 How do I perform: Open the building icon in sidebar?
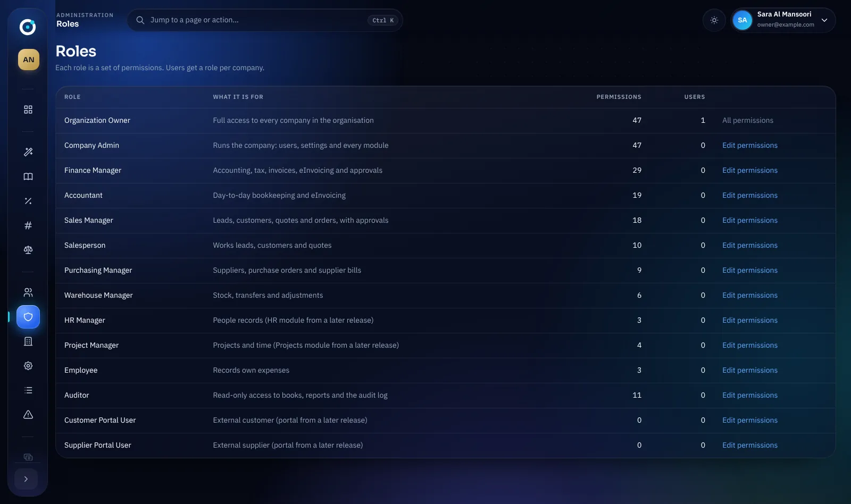[28, 341]
